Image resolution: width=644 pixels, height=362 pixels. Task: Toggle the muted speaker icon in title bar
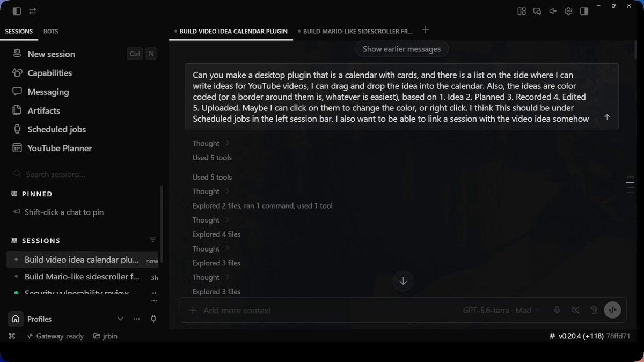pyautogui.click(x=553, y=11)
